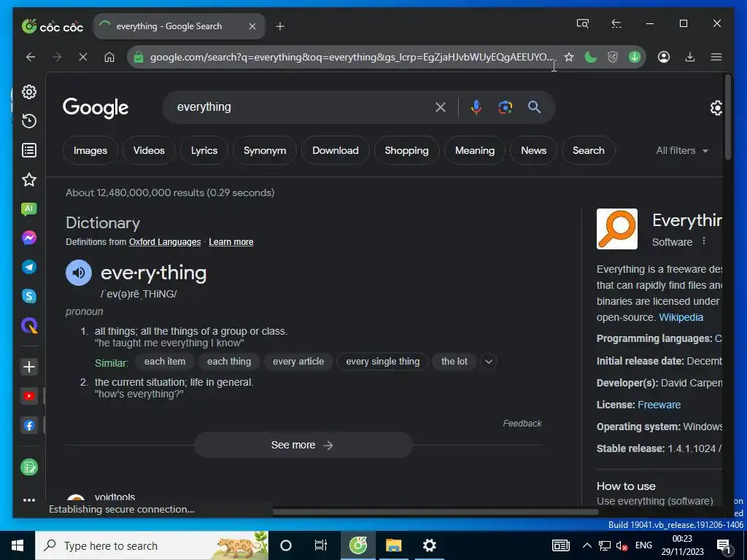The width and height of the screenshot is (747, 560).
Task: Go to the browser home page
Action: [x=109, y=57]
